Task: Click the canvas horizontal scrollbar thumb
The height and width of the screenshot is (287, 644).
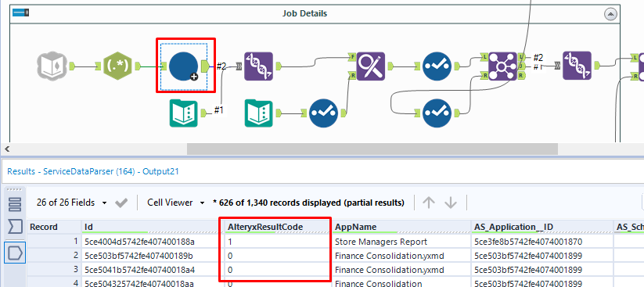Action: coord(372,149)
